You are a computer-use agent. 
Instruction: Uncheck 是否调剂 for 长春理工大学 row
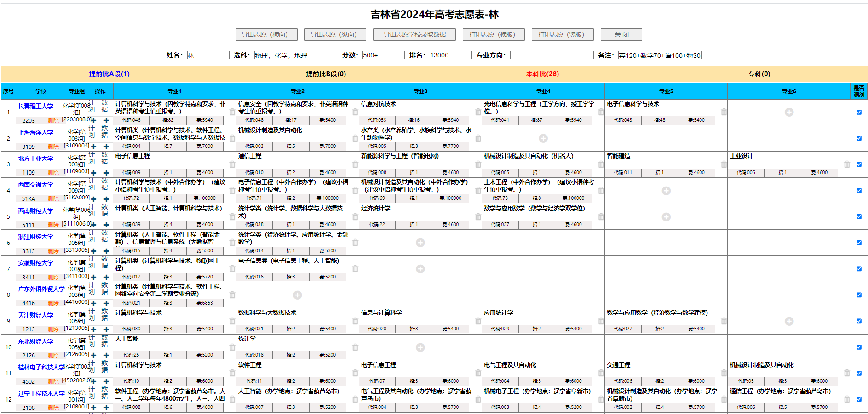pyautogui.click(x=859, y=112)
